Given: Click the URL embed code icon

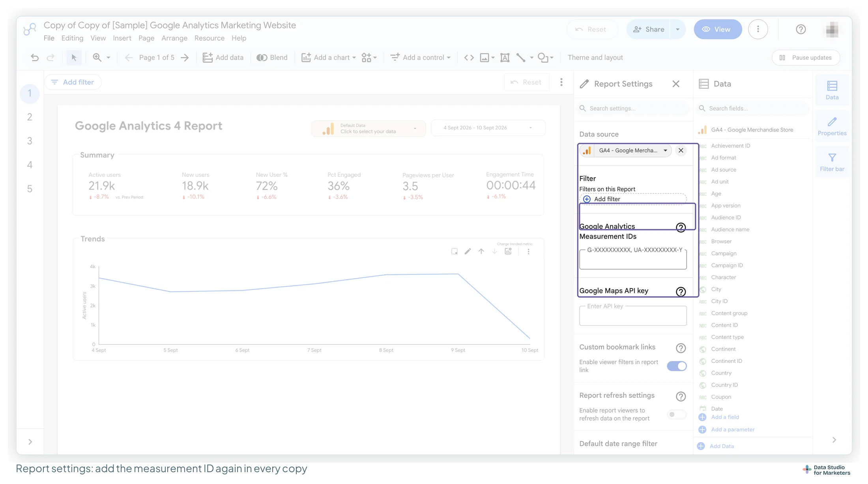Looking at the screenshot, I should [469, 58].
